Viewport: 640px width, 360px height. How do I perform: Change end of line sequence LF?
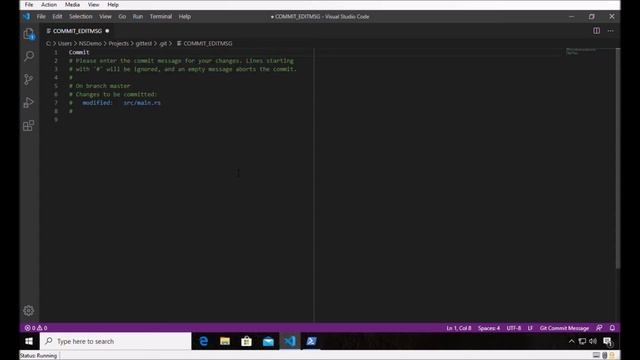pyautogui.click(x=530, y=328)
